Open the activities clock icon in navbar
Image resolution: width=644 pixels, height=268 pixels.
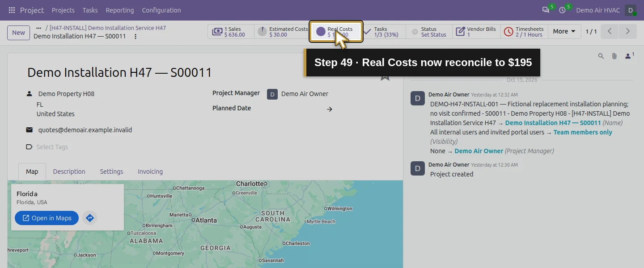pyautogui.click(x=562, y=10)
